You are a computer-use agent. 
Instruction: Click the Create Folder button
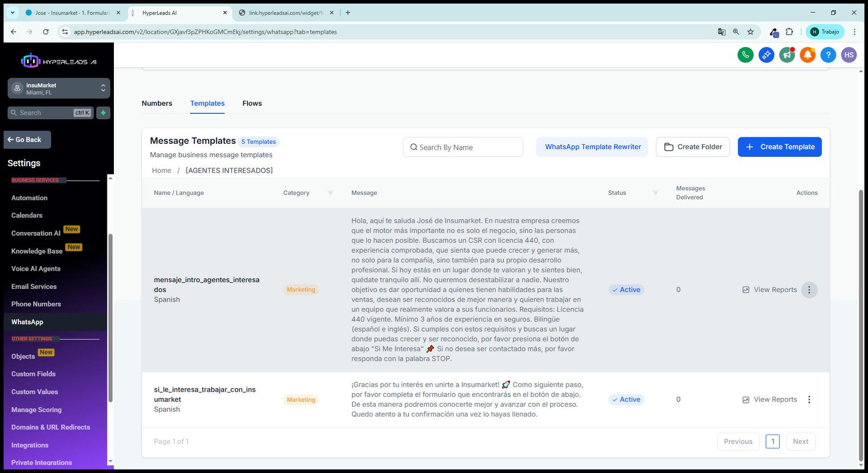[x=693, y=147]
